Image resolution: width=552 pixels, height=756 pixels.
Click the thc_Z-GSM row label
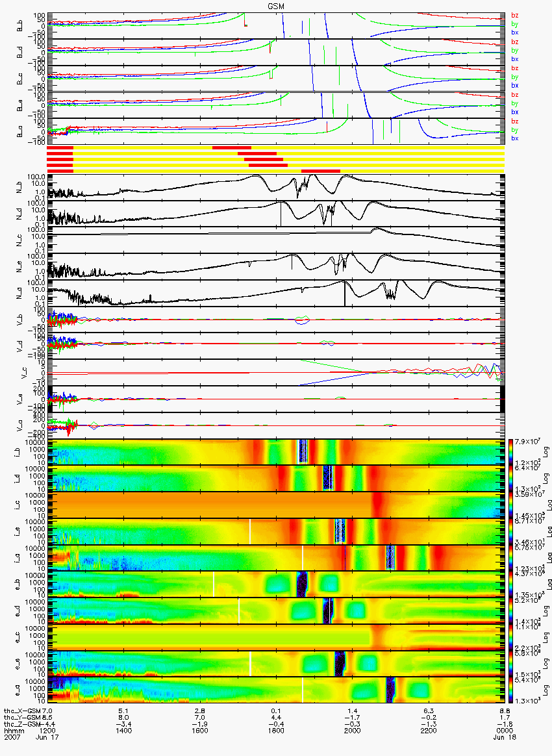tap(22, 724)
